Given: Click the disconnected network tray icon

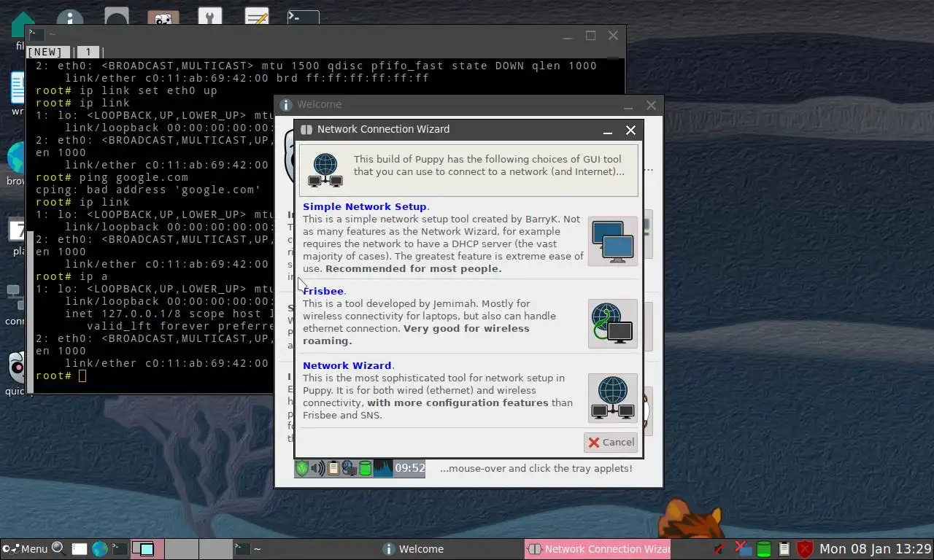Looking at the screenshot, I should 742,549.
